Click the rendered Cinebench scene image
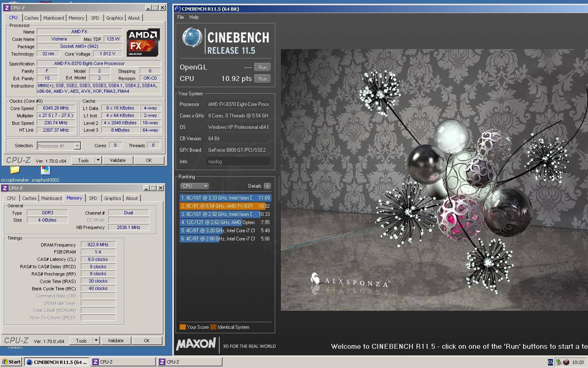588x368 pixels. (434, 180)
